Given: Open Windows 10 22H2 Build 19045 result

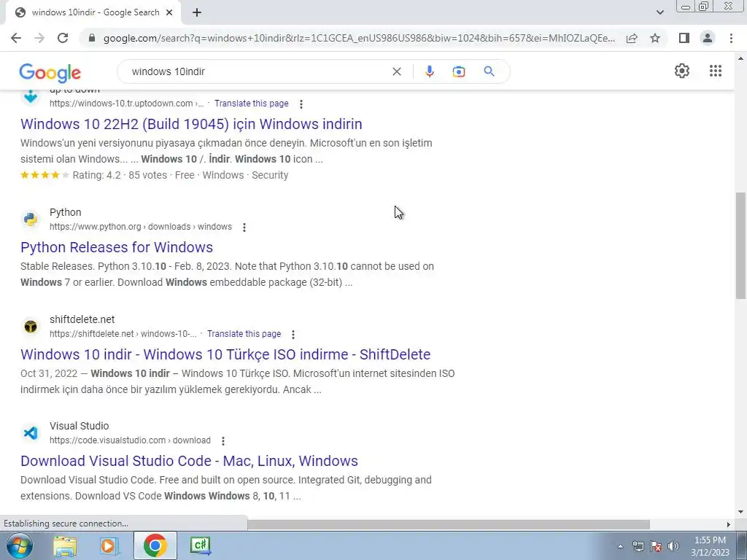Looking at the screenshot, I should tap(191, 124).
